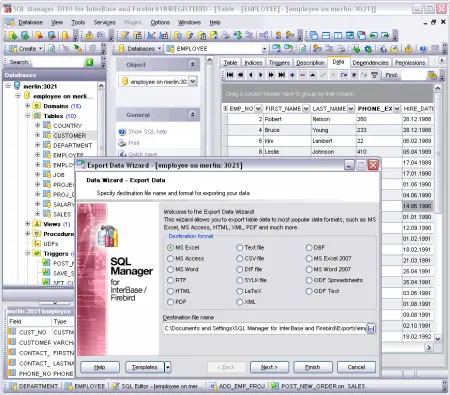The image size is (450, 395).
Task: Switch to the Triggers tab
Action: click(x=279, y=62)
